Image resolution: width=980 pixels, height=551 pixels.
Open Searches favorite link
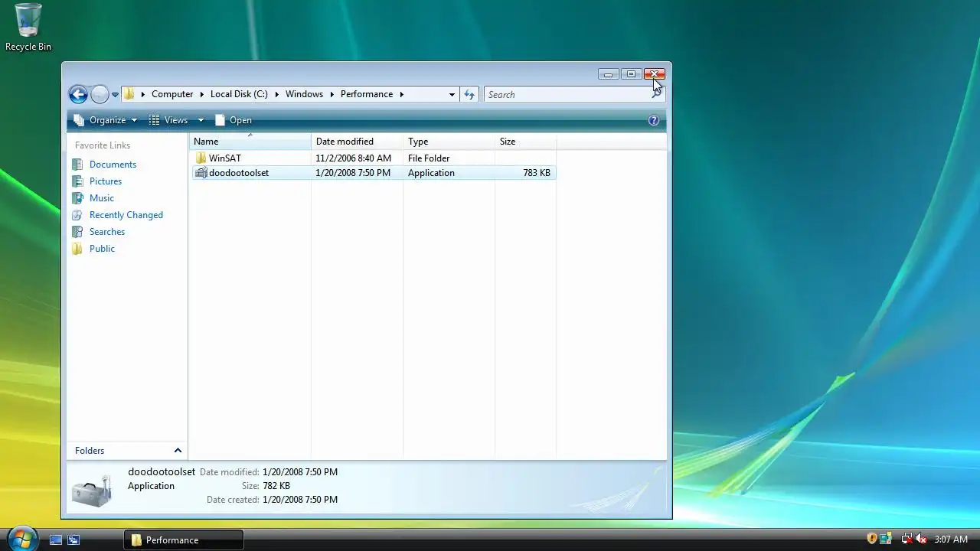(x=107, y=232)
